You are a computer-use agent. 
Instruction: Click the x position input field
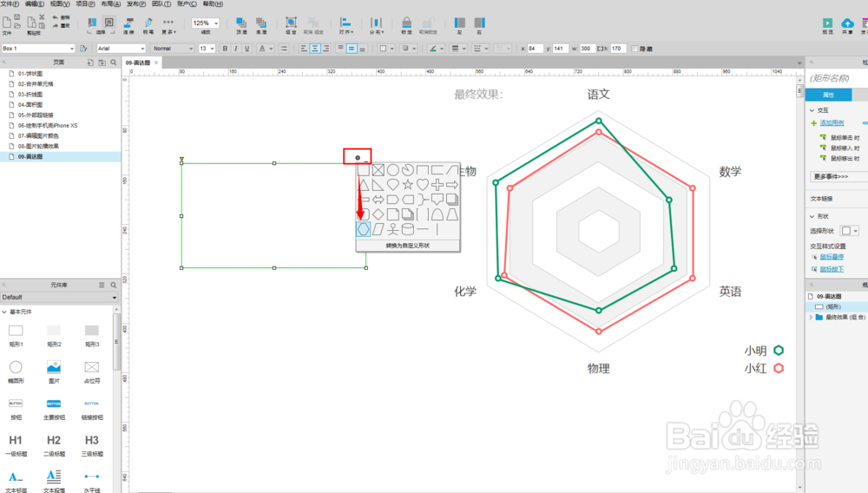tap(534, 49)
